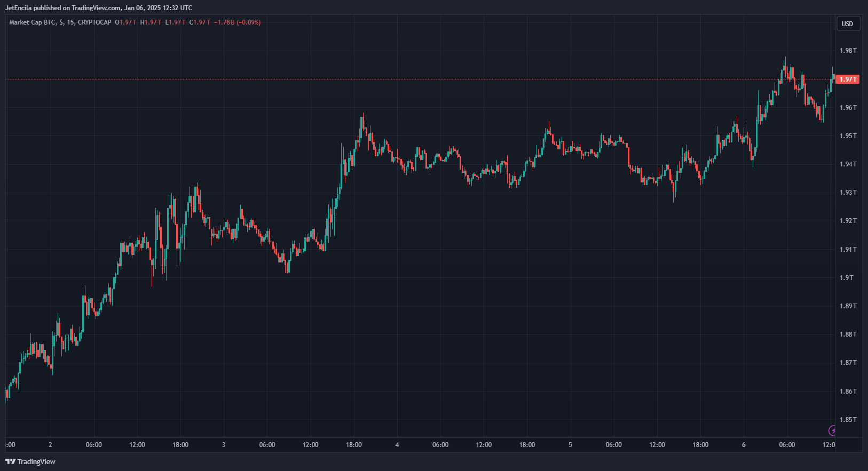Click the close value C1.97T in legend

coord(200,22)
